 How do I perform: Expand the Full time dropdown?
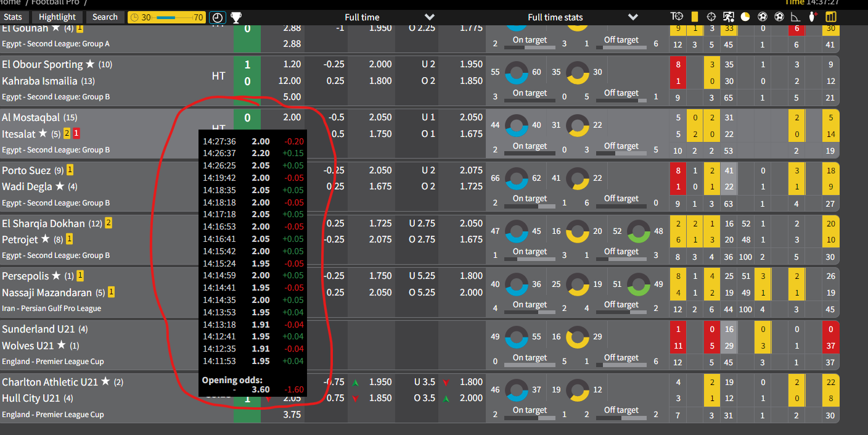(430, 17)
